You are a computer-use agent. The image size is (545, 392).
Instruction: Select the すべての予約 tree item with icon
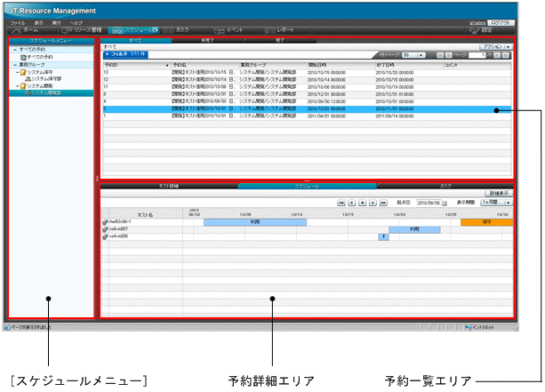click(x=36, y=57)
